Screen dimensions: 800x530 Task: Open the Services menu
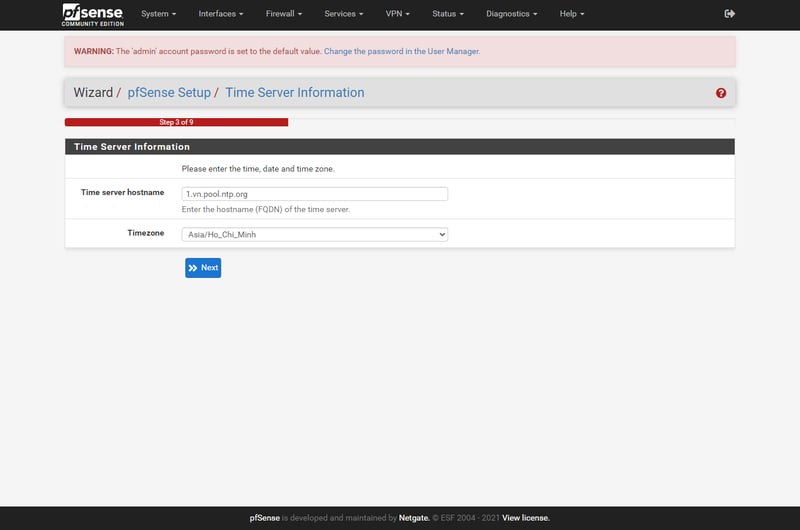coord(343,14)
